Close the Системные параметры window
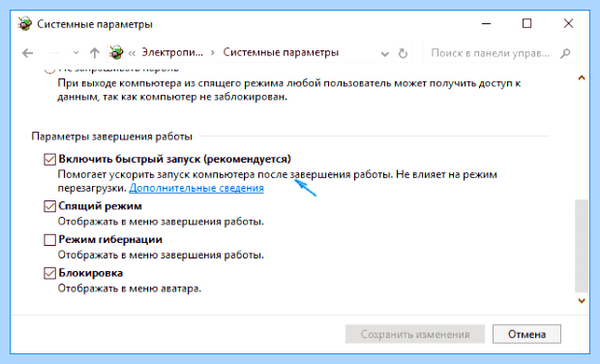 (568, 24)
